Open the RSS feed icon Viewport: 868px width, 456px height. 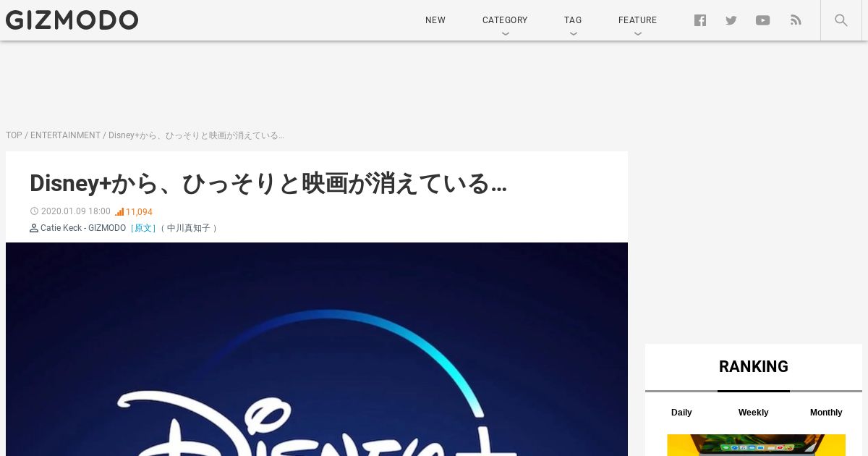pyautogui.click(x=796, y=20)
